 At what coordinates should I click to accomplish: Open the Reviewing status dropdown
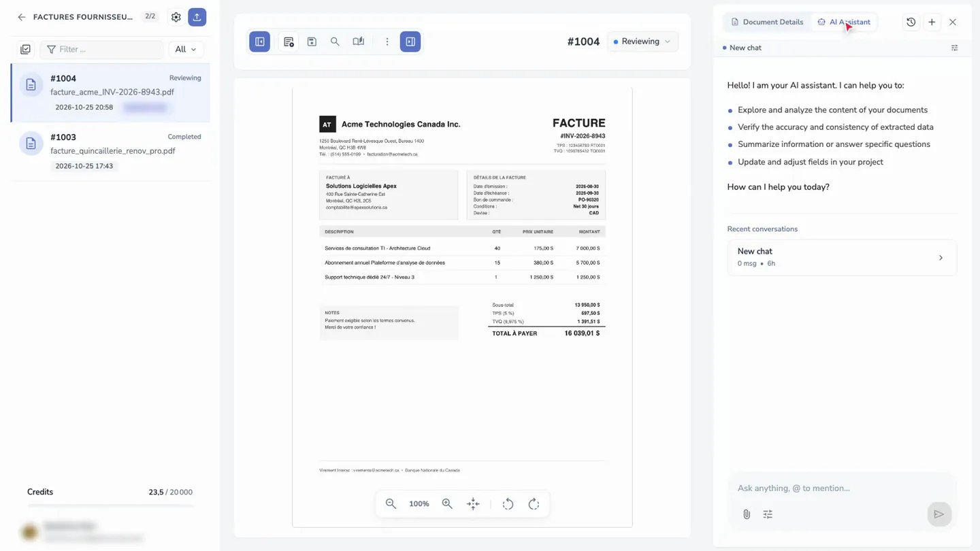(642, 41)
